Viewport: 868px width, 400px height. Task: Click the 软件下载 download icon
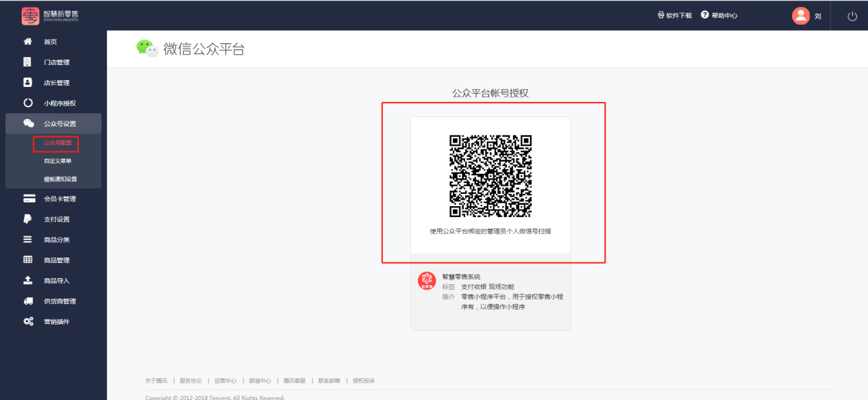(x=661, y=15)
